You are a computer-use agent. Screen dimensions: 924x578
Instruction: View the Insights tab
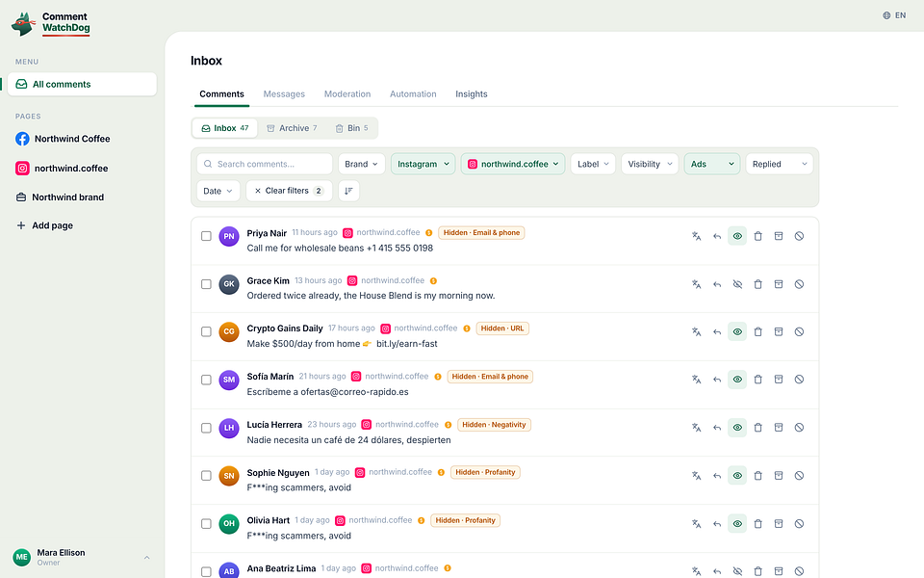pyautogui.click(x=472, y=93)
